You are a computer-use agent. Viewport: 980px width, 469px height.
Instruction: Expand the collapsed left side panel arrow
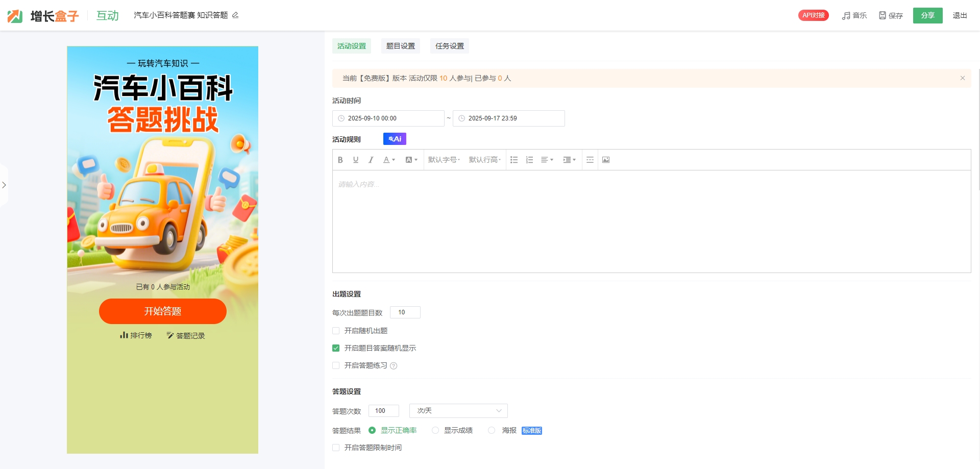pyautogui.click(x=4, y=185)
